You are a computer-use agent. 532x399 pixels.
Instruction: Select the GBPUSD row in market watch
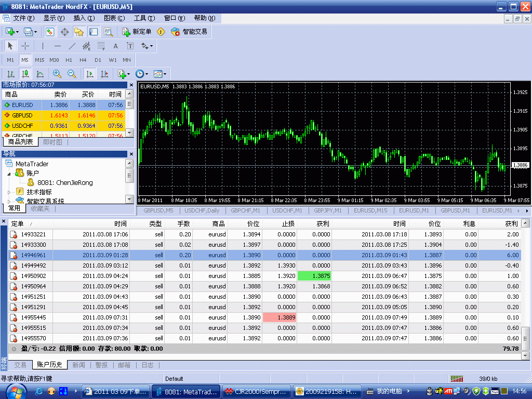(x=22, y=115)
